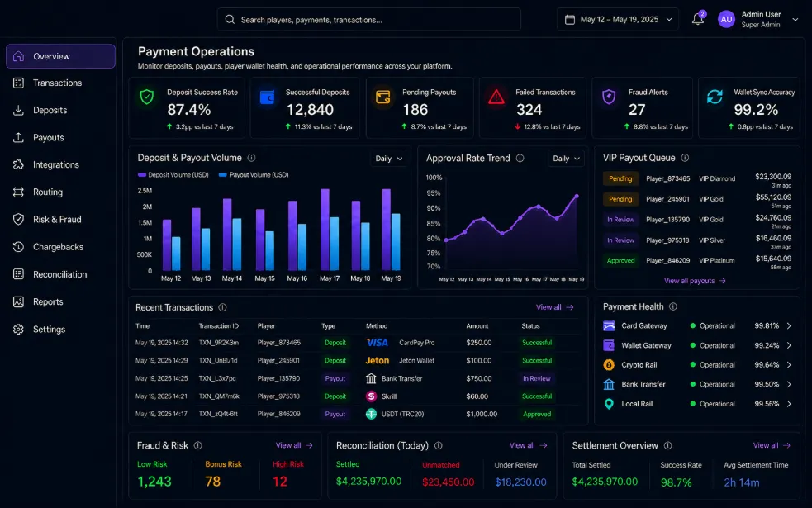This screenshot has height=508, width=812.
Task: Click the Deposit Success Rate shield icon
Action: [146, 97]
